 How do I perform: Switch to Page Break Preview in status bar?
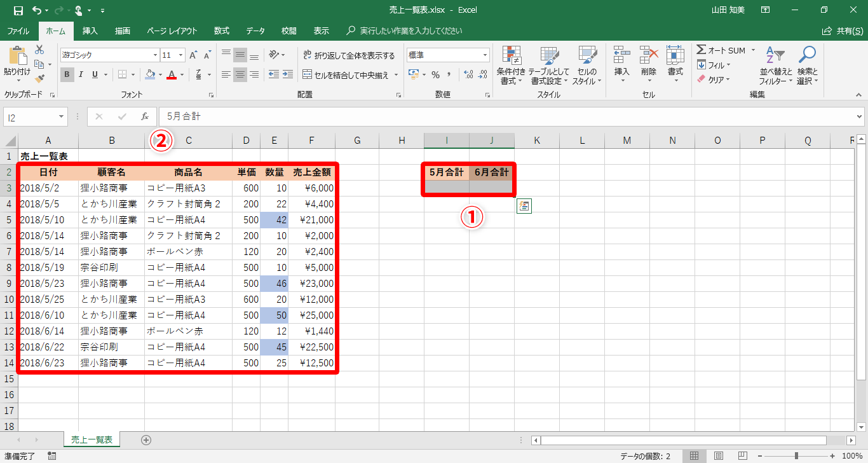[743, 455]
